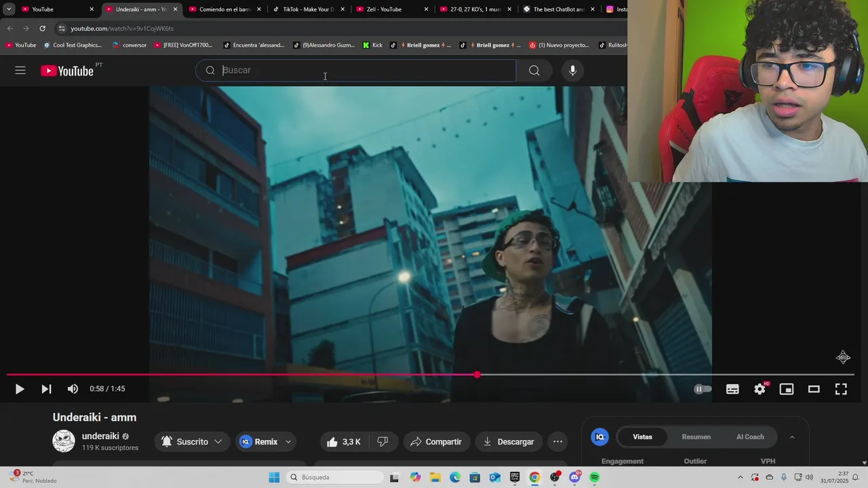Viewport: 868px width, 488px height.
Task: Seek using the red progress bar handle
Action: (x=477, y=375)
